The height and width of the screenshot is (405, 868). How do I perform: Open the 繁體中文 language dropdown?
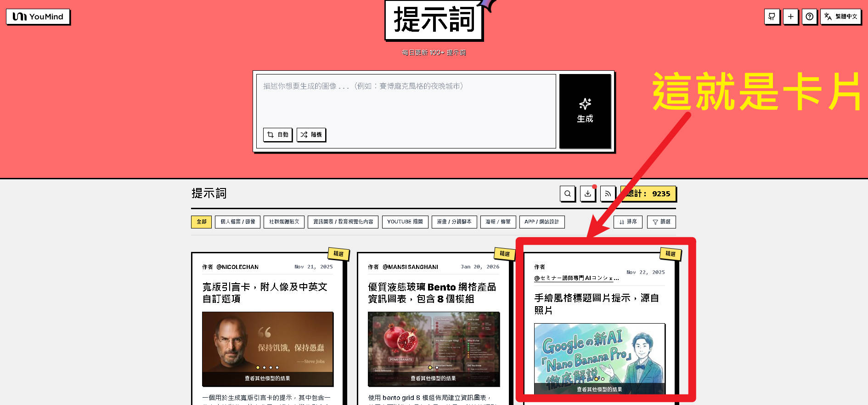840,17
